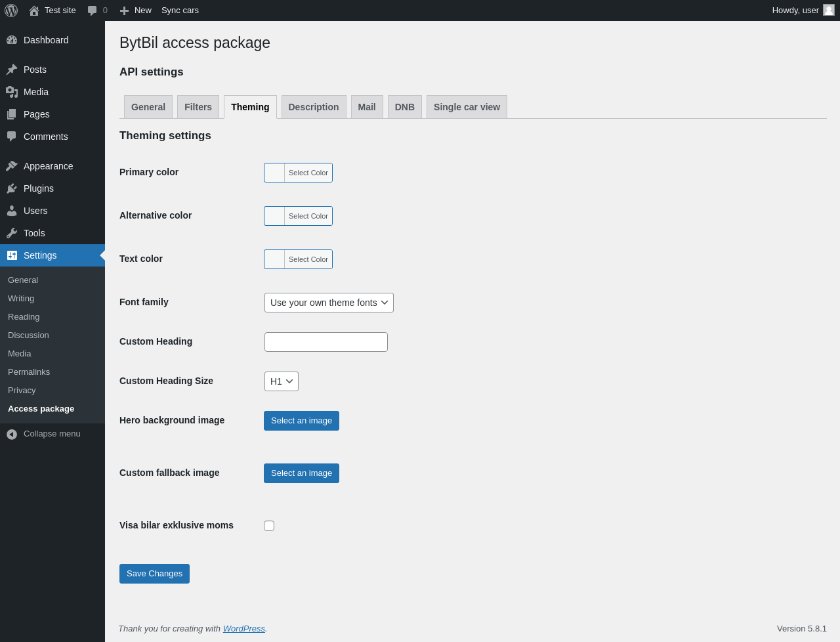Image resolution: width=840 pixels, height=642 pixels.
Task: Open the Test site home icon
Action: click(34, 11)
